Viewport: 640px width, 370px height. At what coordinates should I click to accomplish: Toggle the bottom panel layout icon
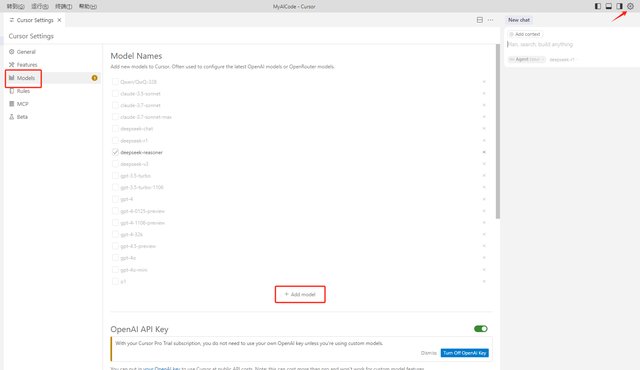tap(609, 6)
